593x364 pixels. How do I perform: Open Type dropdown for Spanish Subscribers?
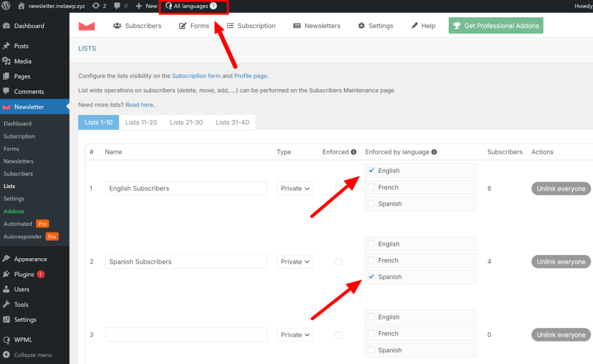click(295, 262)
